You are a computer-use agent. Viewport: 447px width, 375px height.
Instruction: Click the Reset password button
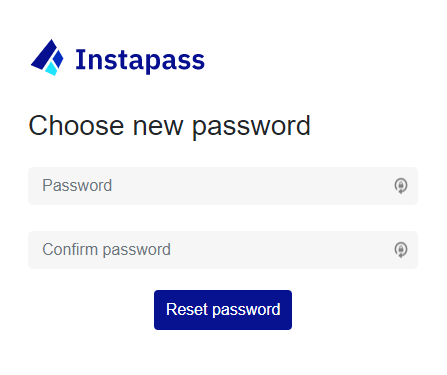[223, 310]
